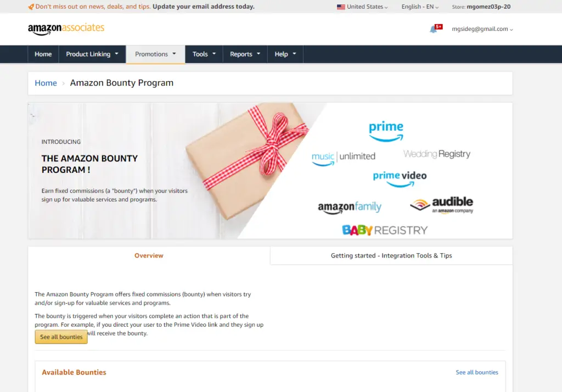Open the Product Linking menu
562x392 pixels.
92,54
